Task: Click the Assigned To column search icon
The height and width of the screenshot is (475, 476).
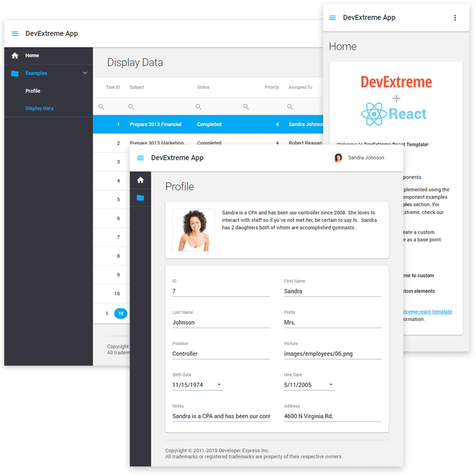Action: click(290, 107)
